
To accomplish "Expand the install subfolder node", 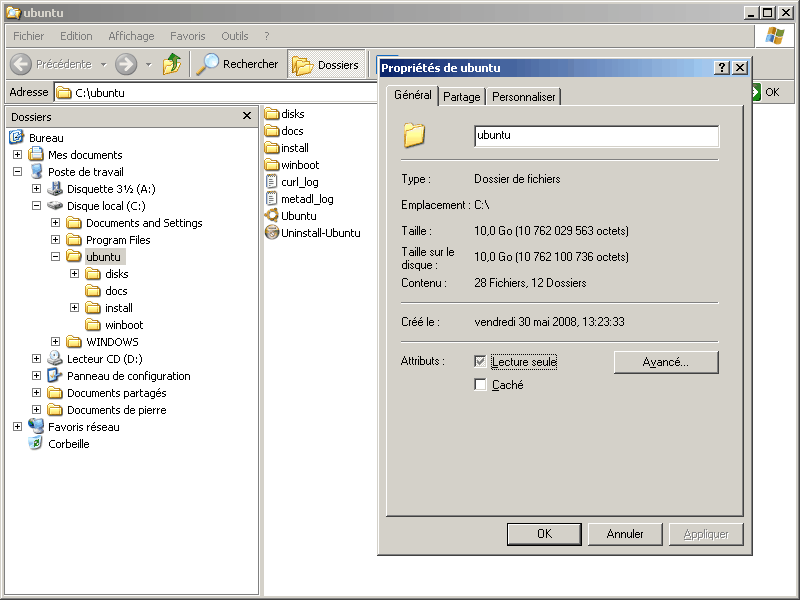I will click(x=74, y=308).
